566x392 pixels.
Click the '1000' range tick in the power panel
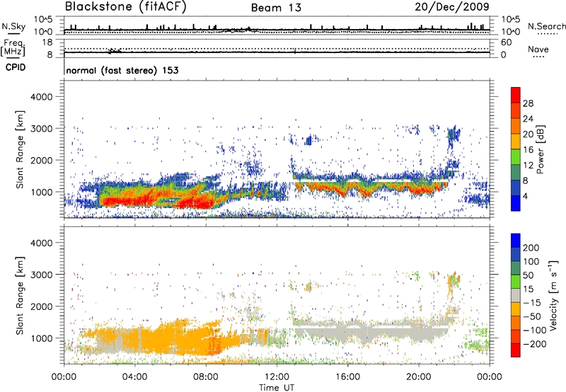[x=41, y=192]
